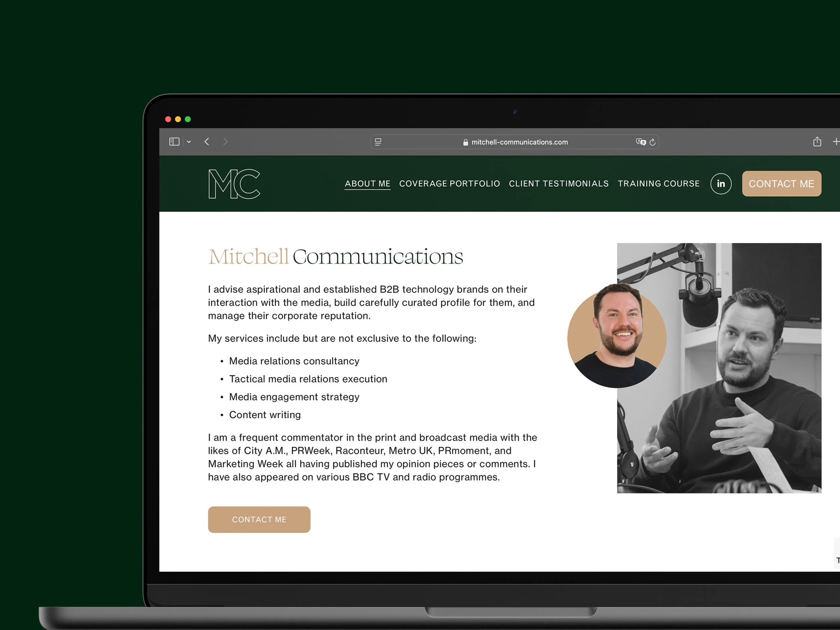The height and width of the screenshot is (630, 840).
Task: Click the yellow minimize traffic light
Action: pos(178,119)
